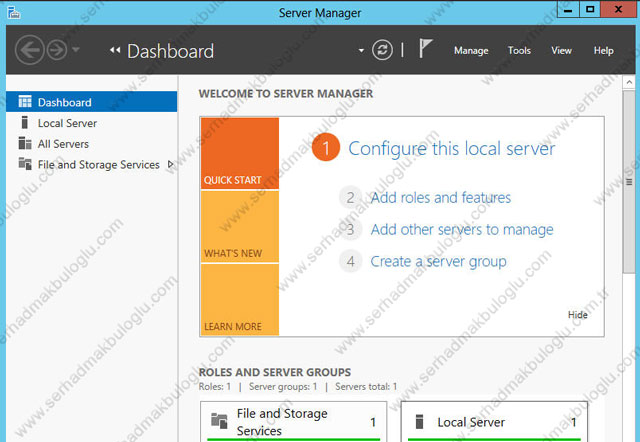Refresh the Server Manager dashboard
Screen dimensions: 640x442
pyautogui.click(x=382, y=50)
